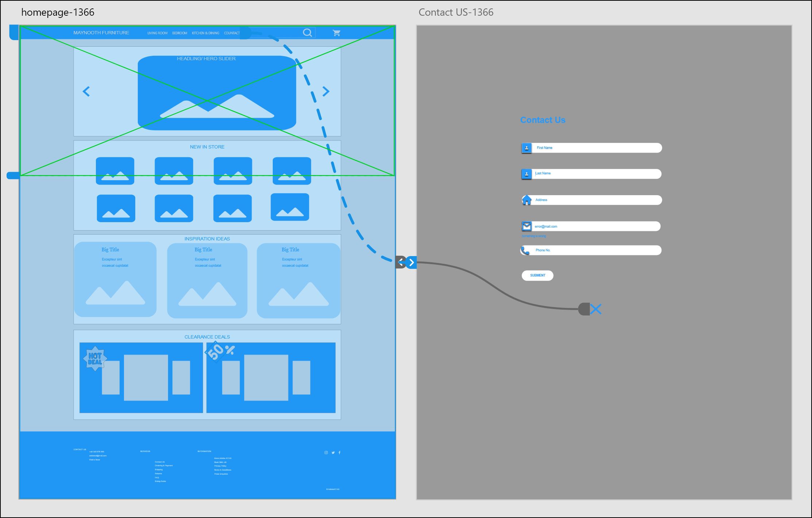
Task: Click the Instagram icon in footer
Action: (x=326, y=452)
